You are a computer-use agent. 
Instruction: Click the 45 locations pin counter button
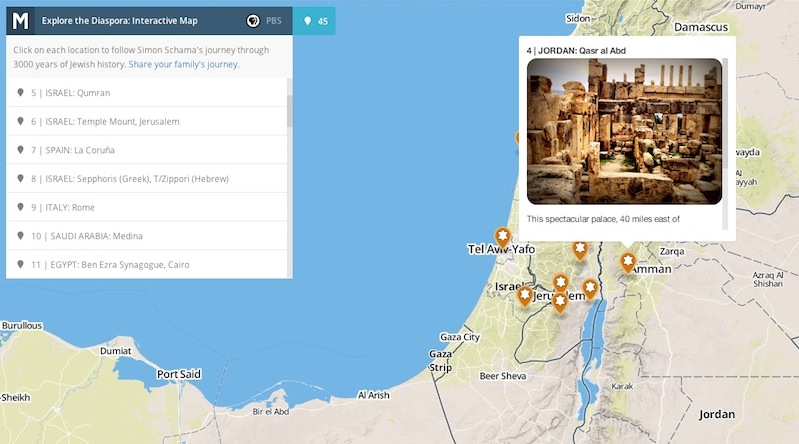coord(314,19)
